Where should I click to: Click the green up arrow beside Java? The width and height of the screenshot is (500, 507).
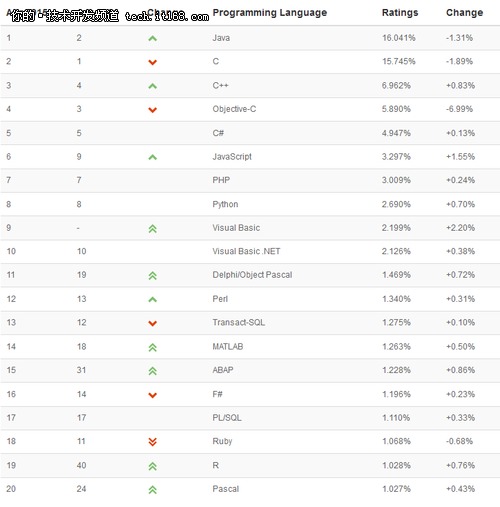pos(152,38)
